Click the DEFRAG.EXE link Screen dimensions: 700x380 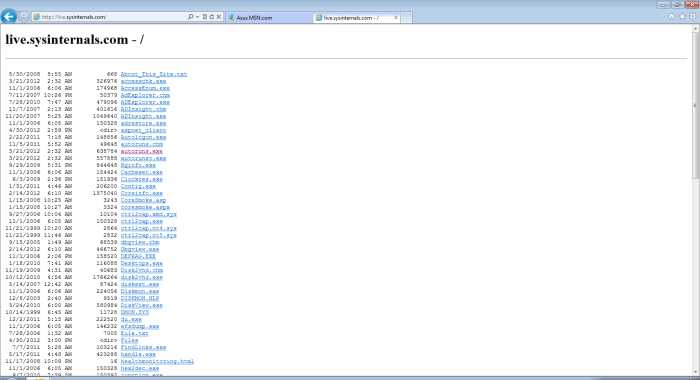click(138, 256)
